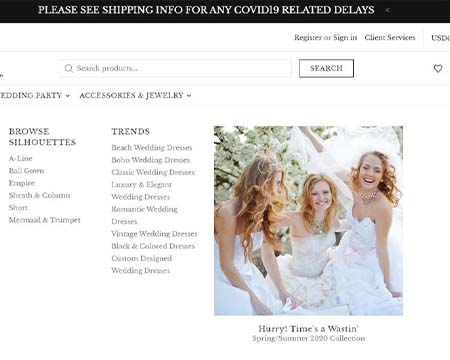450x360 pixels.
Task: Open Beach Wedding Dresses trend
Action: 152,147
